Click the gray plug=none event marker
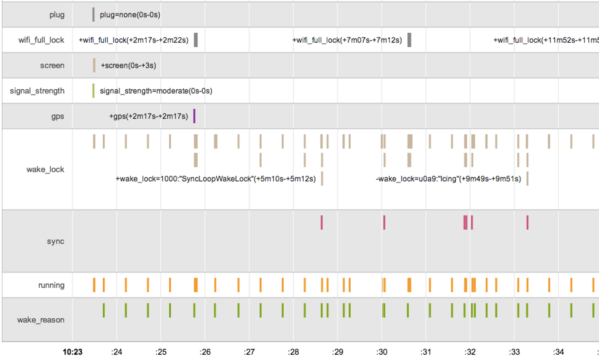599x364 pixels. tap(93, 15)
